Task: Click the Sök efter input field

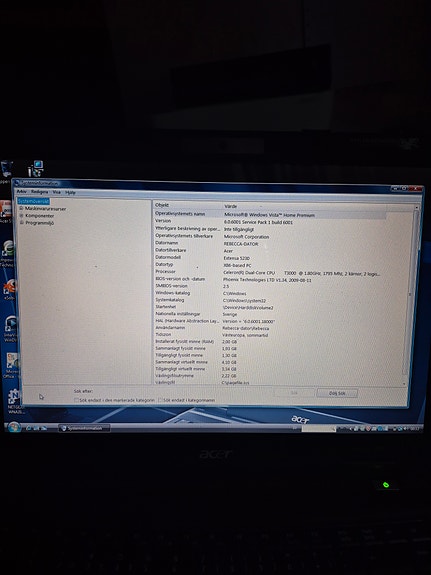Action: (x=182, y=392)
